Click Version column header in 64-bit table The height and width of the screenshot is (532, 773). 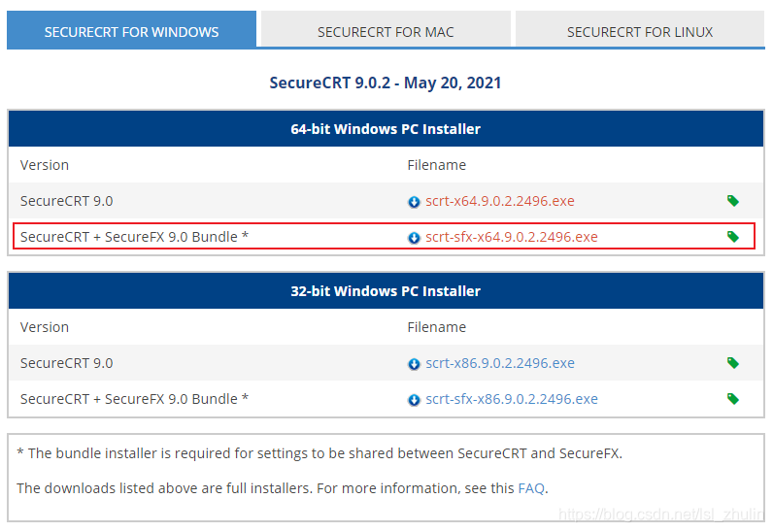click(x=45, y=165)
